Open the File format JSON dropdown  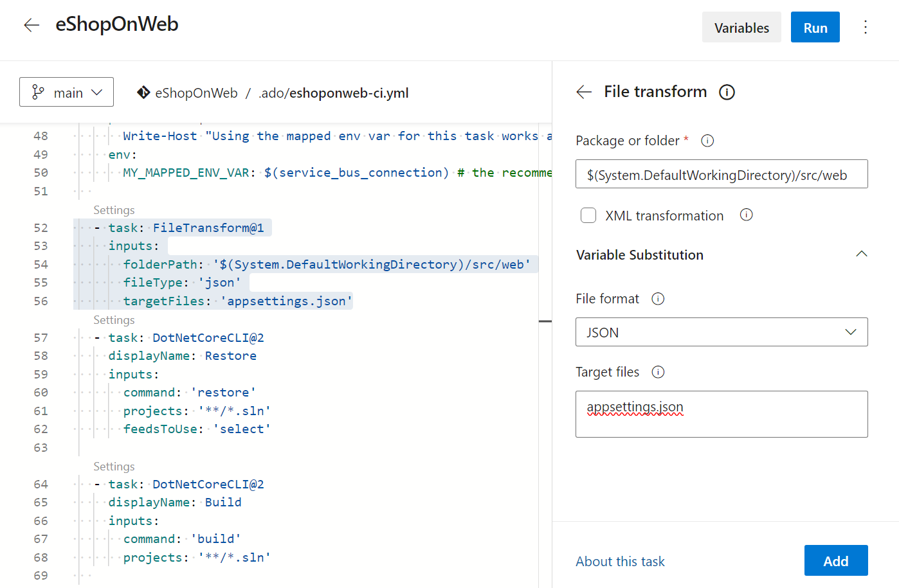(722, 332)
